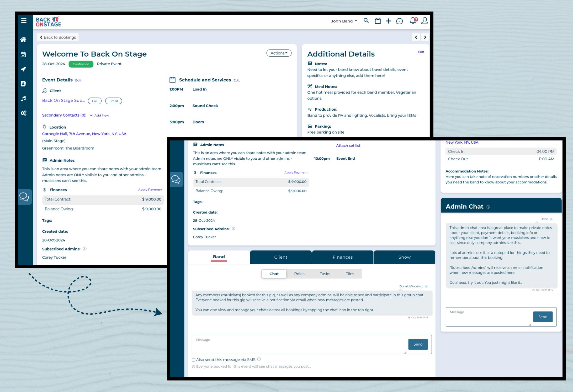Click the Email client button
Viewport: 573px width, 392px height.
tap(114, 101)
